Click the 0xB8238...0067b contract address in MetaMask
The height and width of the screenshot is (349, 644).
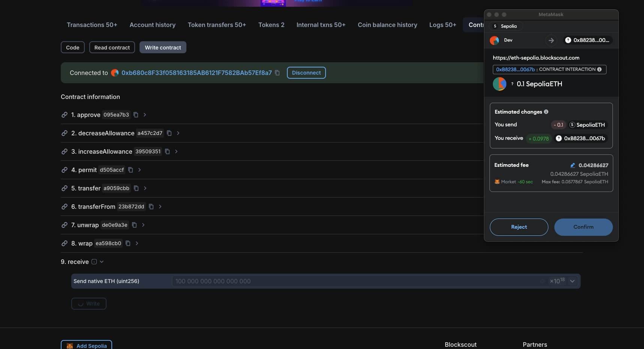[515, 69]
